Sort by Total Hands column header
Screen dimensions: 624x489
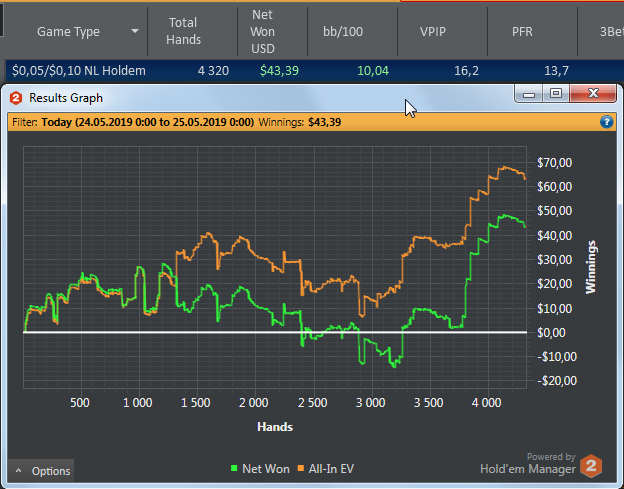coord(183,31)
